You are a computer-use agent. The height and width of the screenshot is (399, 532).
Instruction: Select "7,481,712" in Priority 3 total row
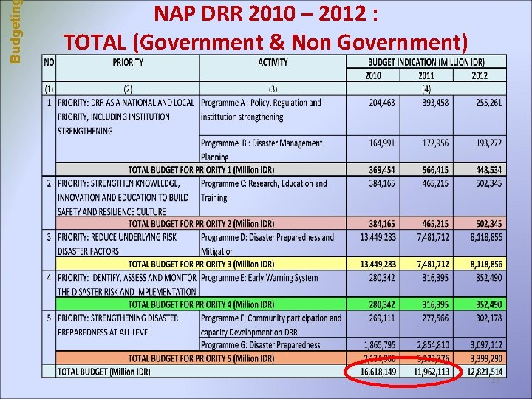pos(433,264)
